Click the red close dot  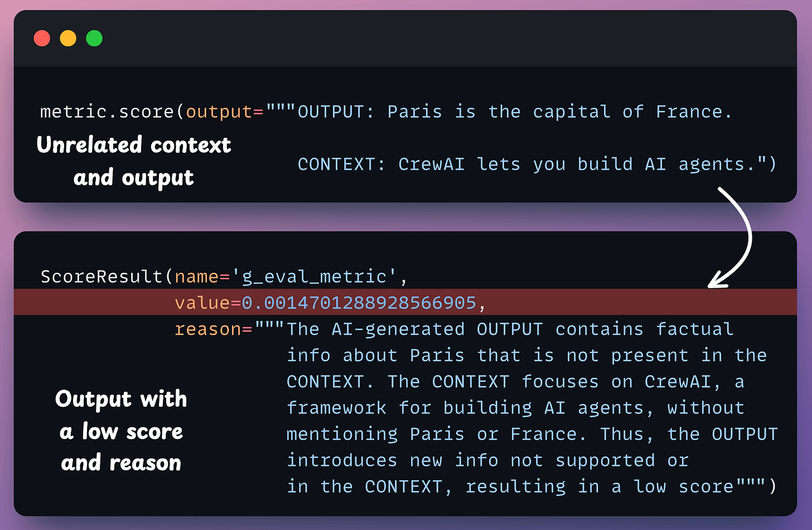pos(42,38)
